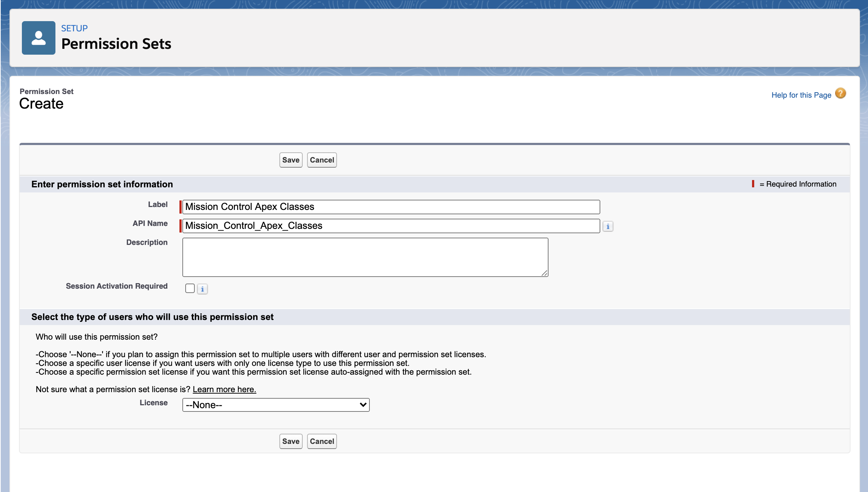Click the License dropdown arrow

pos(362,405)
